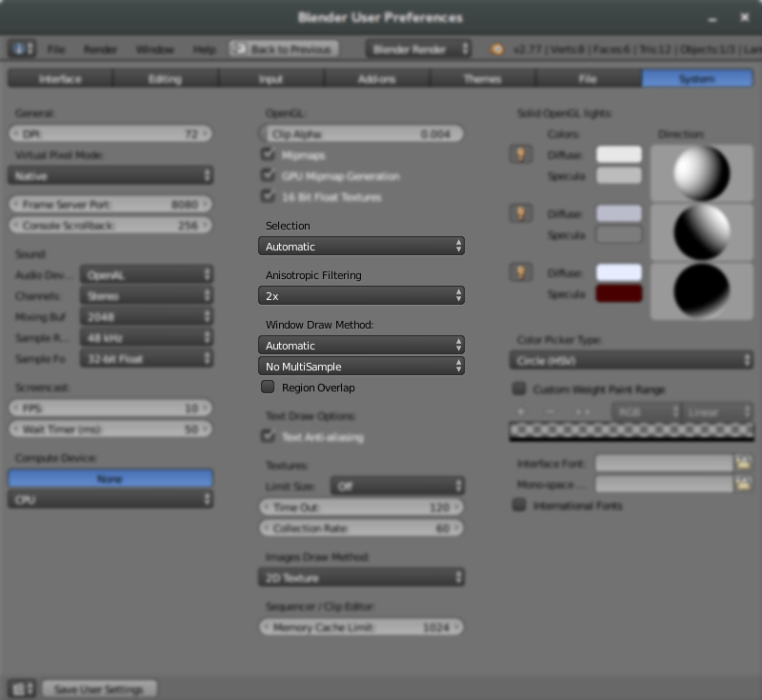762x700 pixels.
Task: Select None as the Compute Device
Action: [x=110, y=478]
